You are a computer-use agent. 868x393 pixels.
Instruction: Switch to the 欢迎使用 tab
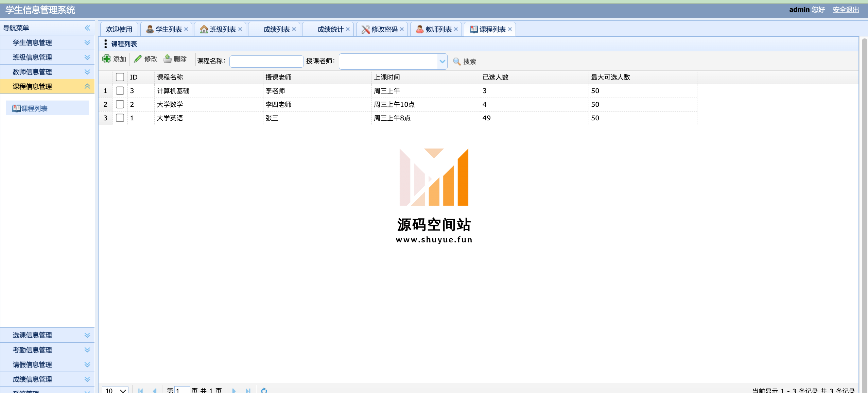point(119,29)
